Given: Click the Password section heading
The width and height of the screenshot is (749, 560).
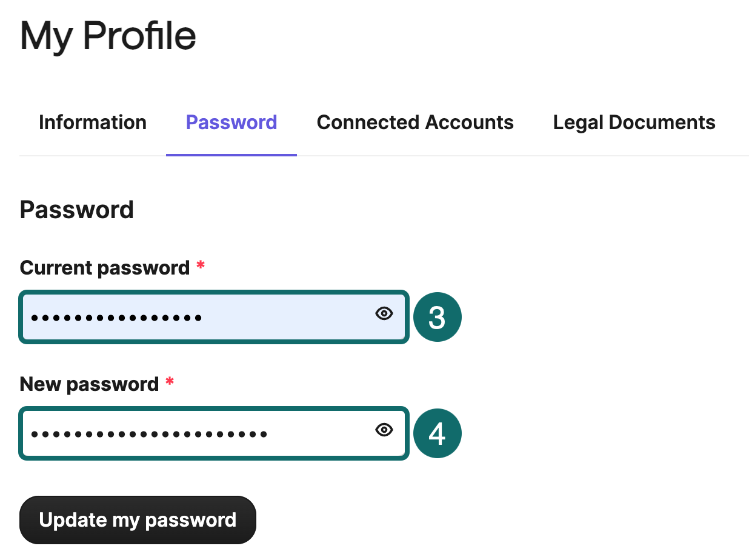Looking at the screenshot, I should (x=77, y=210).
